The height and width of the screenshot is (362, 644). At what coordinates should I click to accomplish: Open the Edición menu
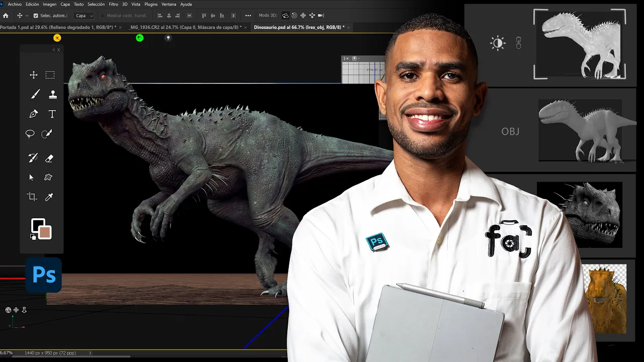[32, 4]
